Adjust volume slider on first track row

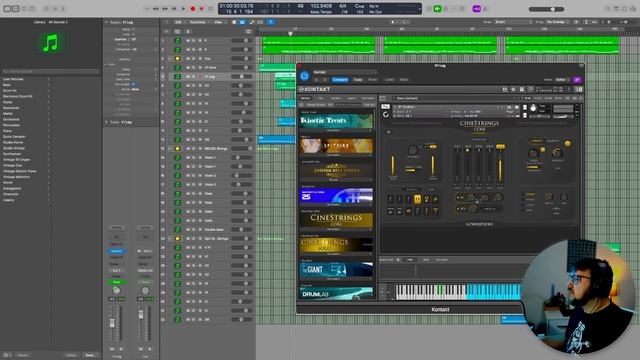tap(242, 40)
